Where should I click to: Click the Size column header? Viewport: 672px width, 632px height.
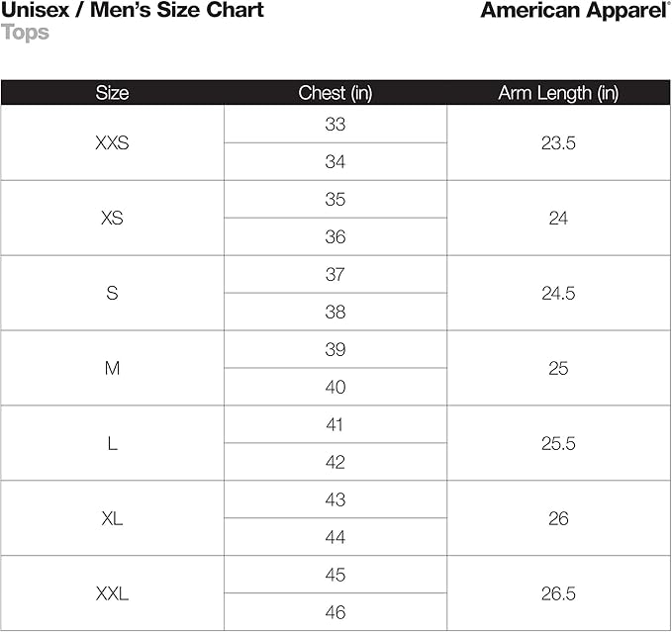pyautogui.click(x=112, y=93)
